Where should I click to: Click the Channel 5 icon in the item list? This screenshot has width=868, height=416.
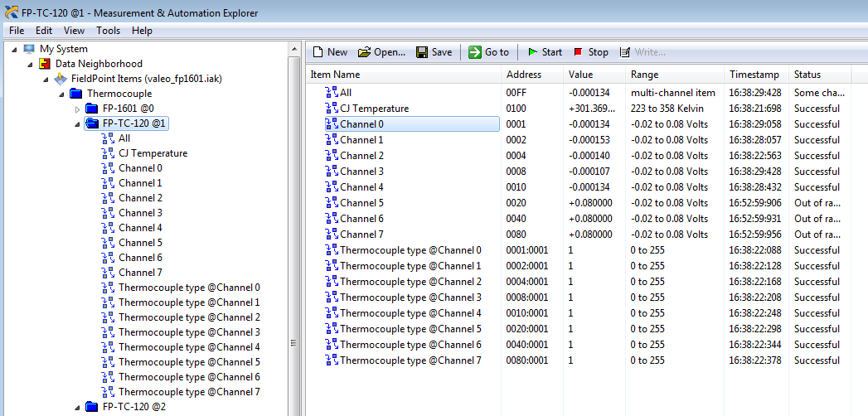pos(332,203)
